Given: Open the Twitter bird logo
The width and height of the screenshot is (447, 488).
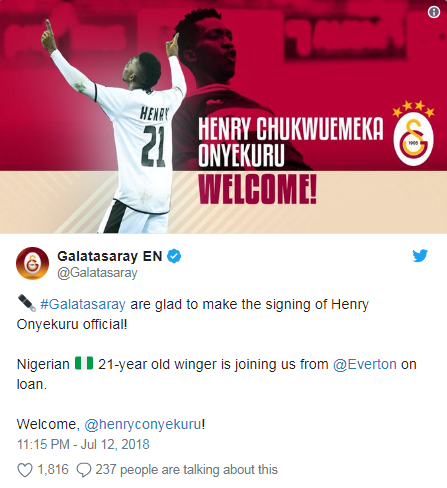Looking at the screenshot, I should pyautogui.click(x=420, y=256).
